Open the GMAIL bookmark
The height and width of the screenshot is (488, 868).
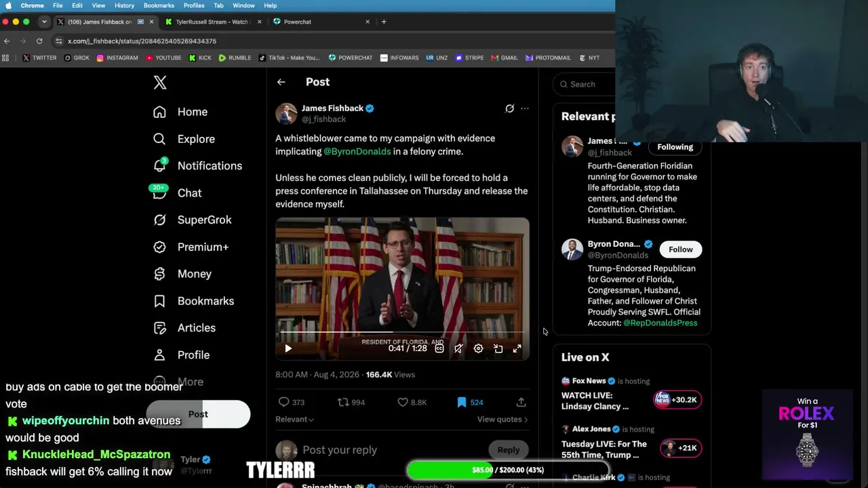(x=504, y=58)
